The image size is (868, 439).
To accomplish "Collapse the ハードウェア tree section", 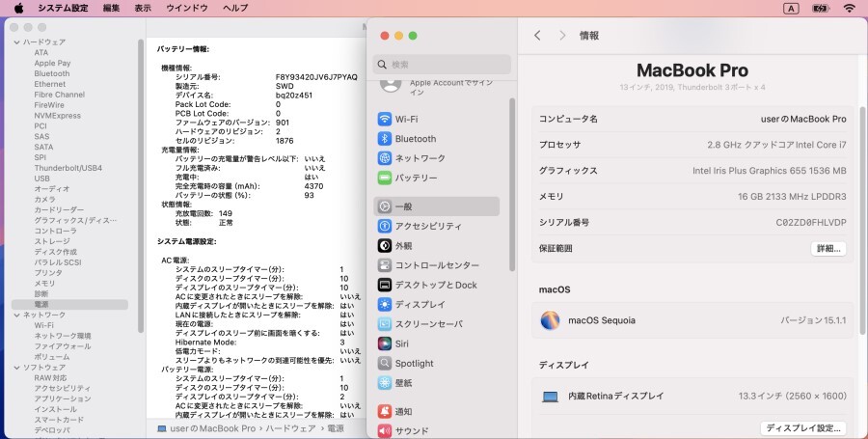I will (x=16, y=42).
